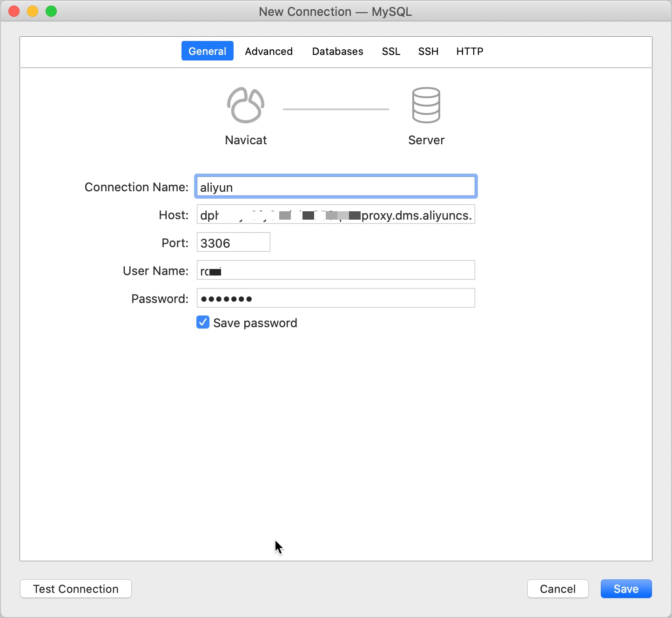Open the Advanced tab
Viewport: 672px width, 618px height.
269,51
